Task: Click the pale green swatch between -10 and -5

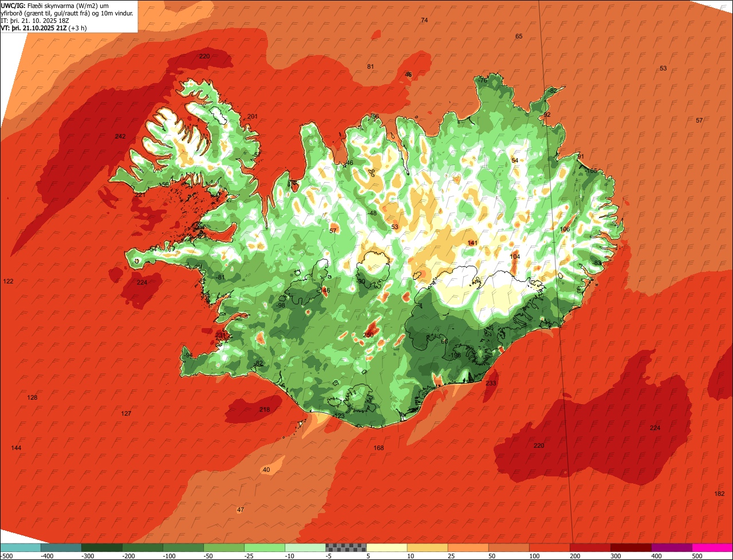Action: pos(305,547)
